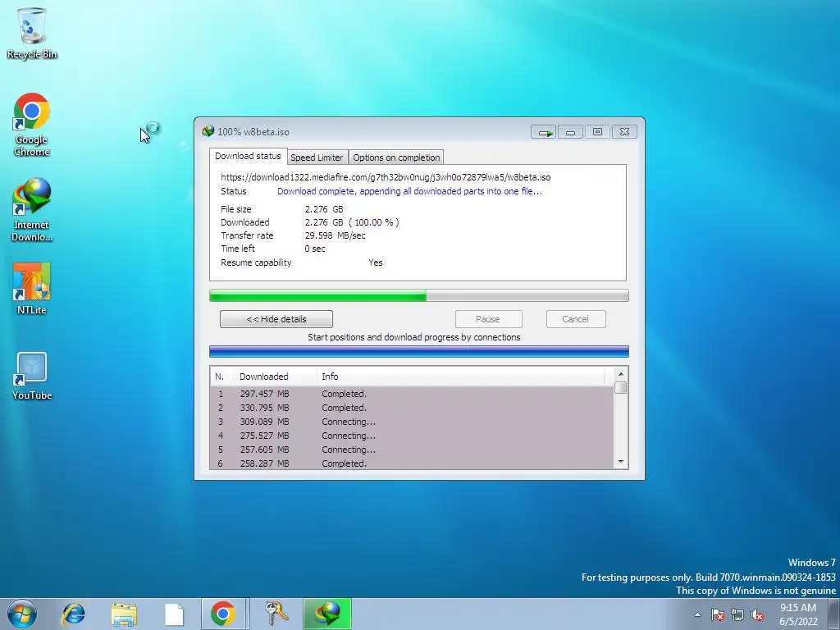840x630 pixels.
Task: Open Google Chrome desktop shortcut
Action: pos(32,125)
